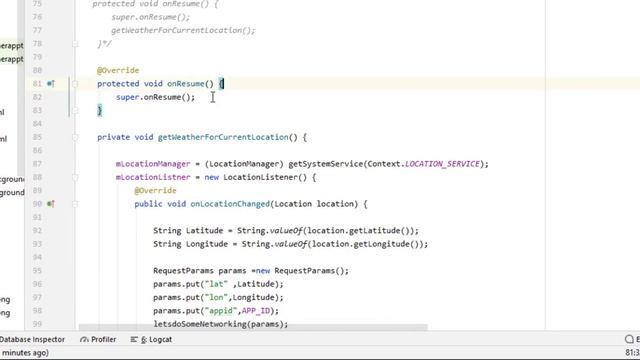Click the 'minutes ago)' status bar message
Image resolution: width=640 pixels, height=360 pixels.
tap(25, 352)
